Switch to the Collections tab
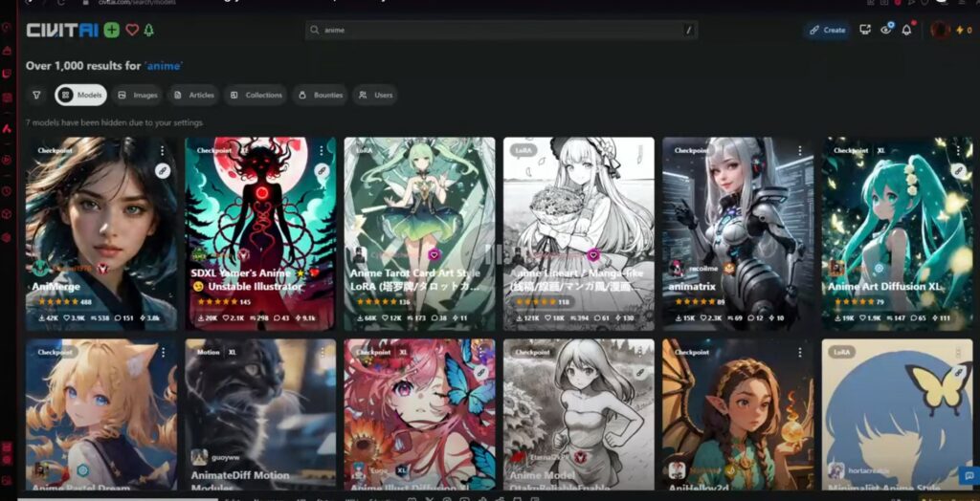 pyautogui.click(x=256, y=95)
